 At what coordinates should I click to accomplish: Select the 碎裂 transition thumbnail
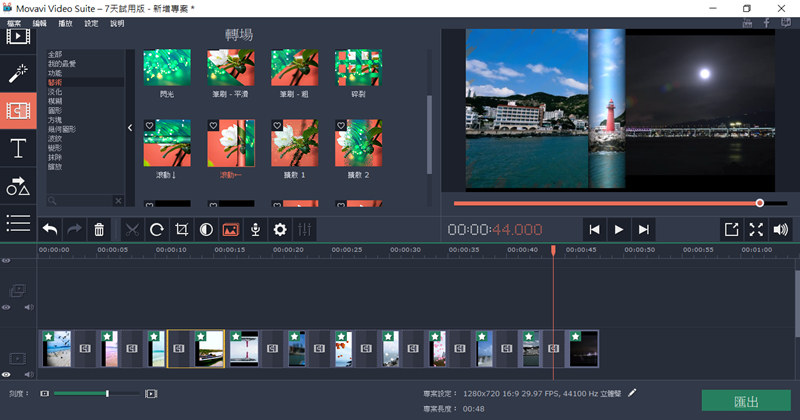[358, 68]
